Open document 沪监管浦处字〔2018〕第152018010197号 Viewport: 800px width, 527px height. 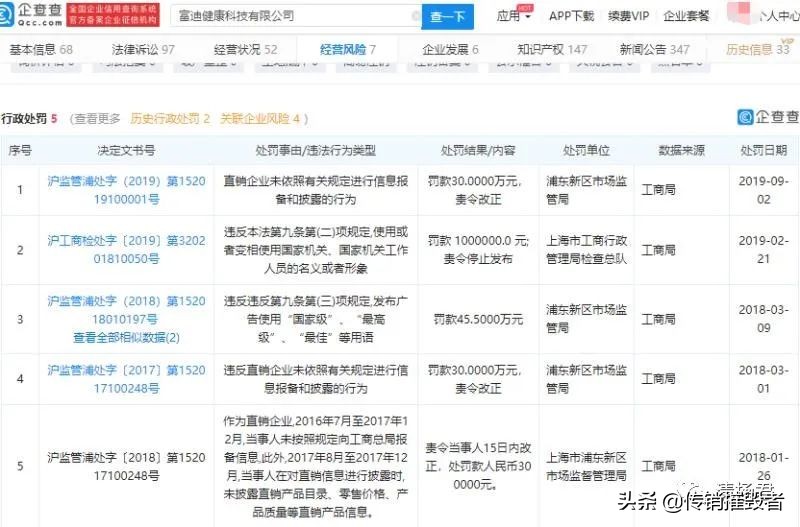coord(127,310)
